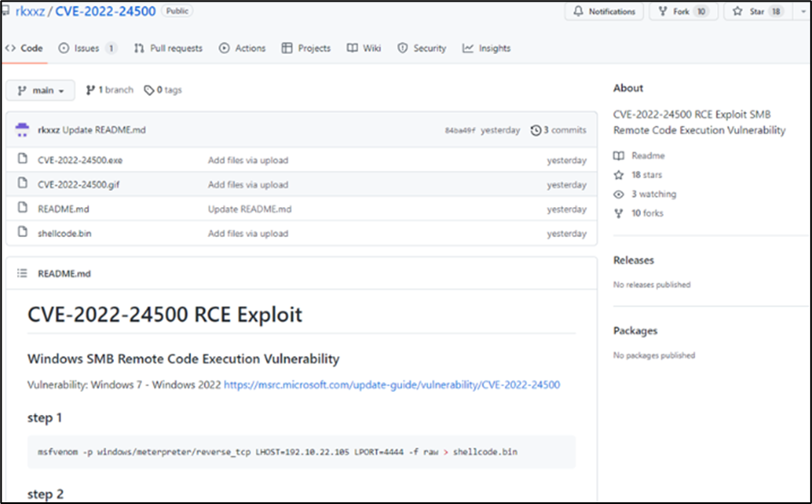The image size is (812, 504).
Task: Star the repository with the Star button
Action: (x=757, y=11)
